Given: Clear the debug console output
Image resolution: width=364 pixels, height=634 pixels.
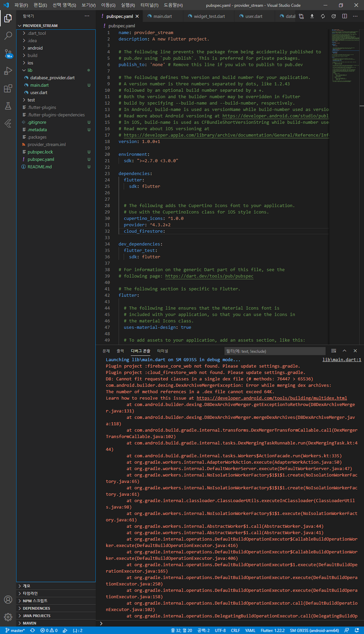Looking at the screenshot, I should pos(334,351).
